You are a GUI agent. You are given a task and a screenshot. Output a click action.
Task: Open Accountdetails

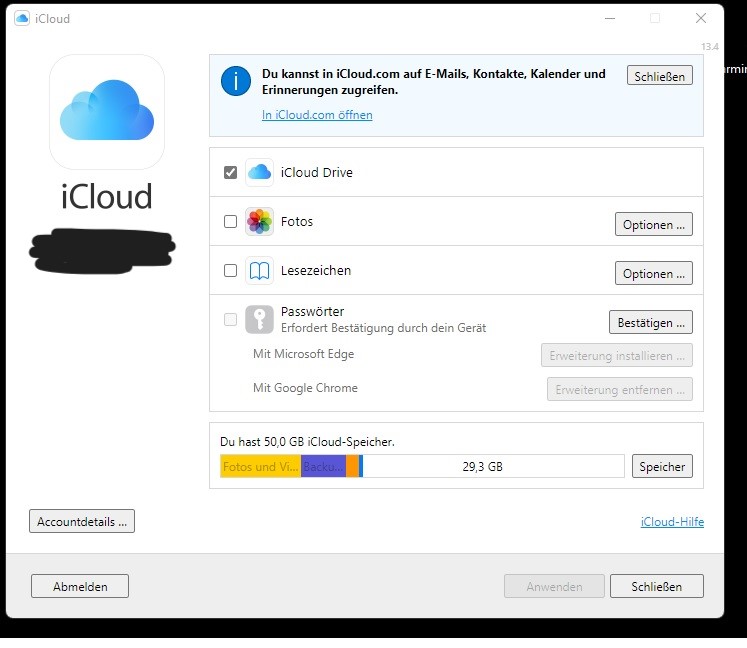82,521
